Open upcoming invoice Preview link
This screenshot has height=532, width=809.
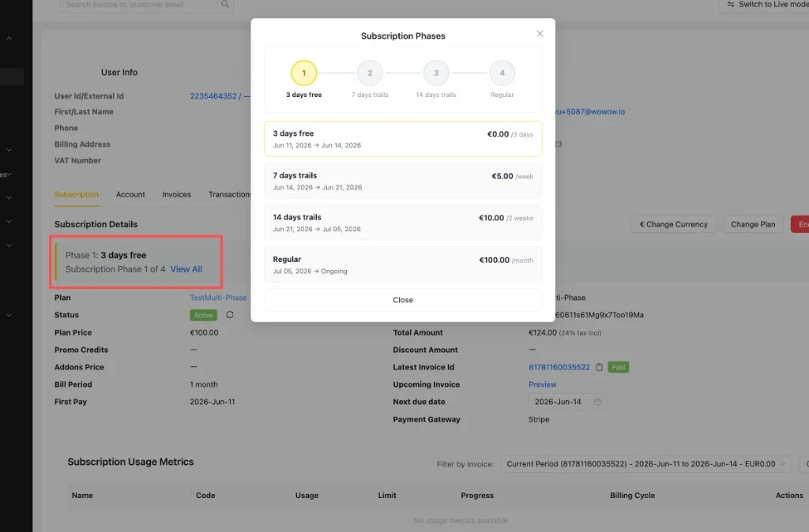coord(542,384)
